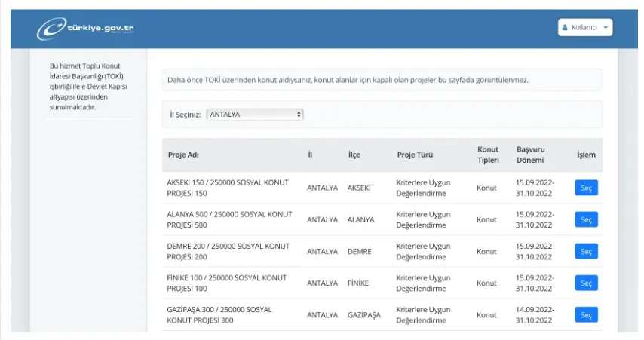Click the user silhouette icon in header

coord(566,27)
